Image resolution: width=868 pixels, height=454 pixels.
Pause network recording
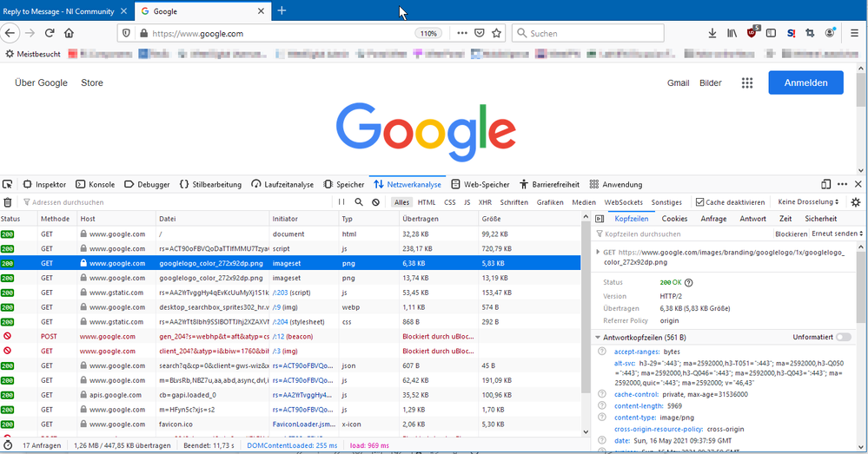[x=341, y=202]
